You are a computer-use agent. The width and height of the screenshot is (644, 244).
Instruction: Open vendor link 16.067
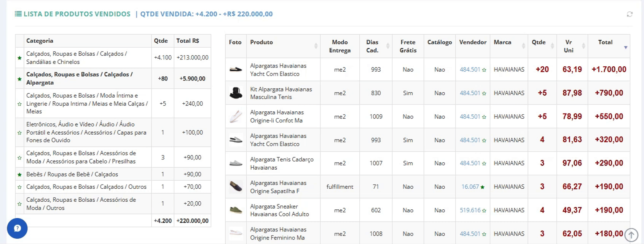pos(470,187)
